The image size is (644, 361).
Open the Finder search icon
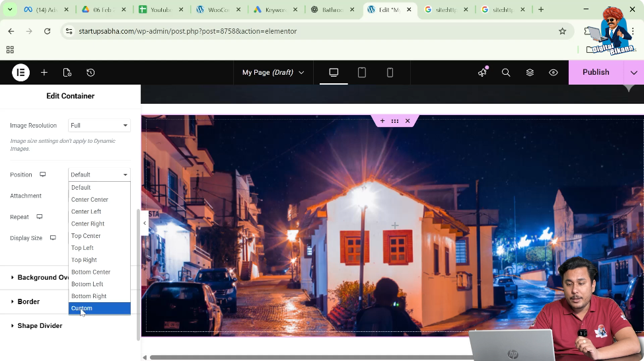click(x=506, y=73)
